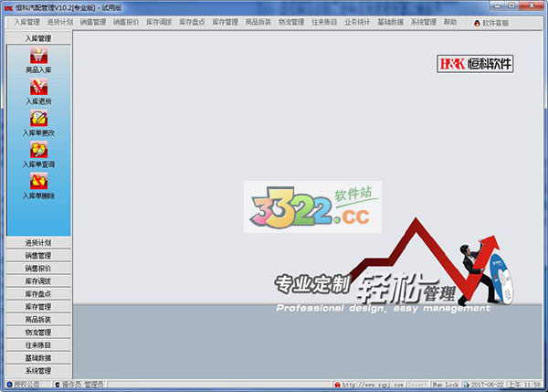Expand the 往来账目 sidebar panel

(38, 345)
